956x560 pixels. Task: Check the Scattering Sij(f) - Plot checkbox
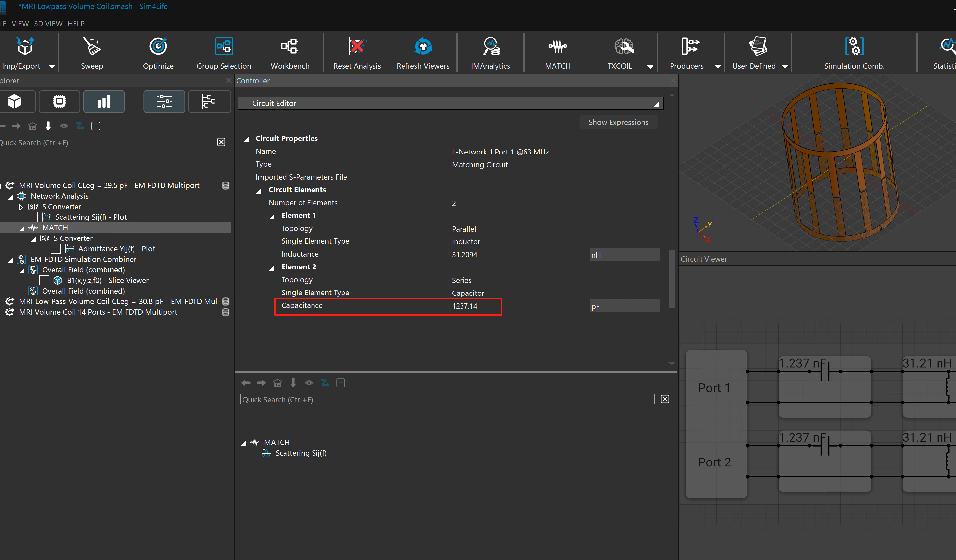pyautogui.click(x=33, y=217)
